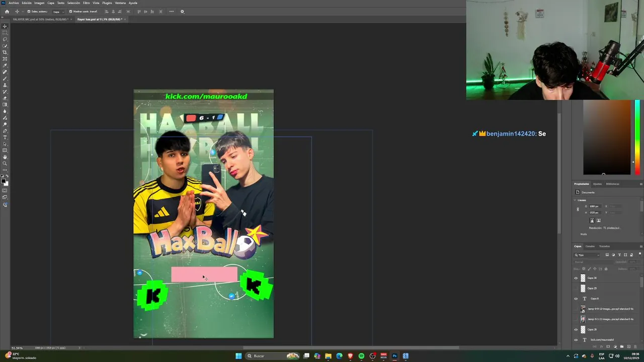Open the three-dots more options in options bar

point(172,12)
